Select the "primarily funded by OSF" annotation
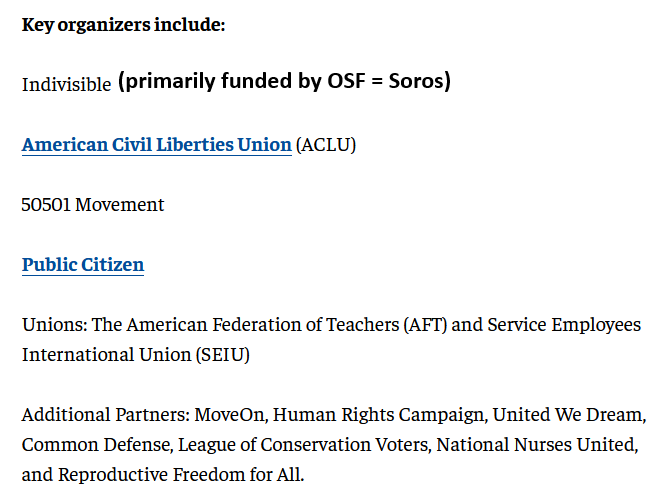 pos(285,82)
